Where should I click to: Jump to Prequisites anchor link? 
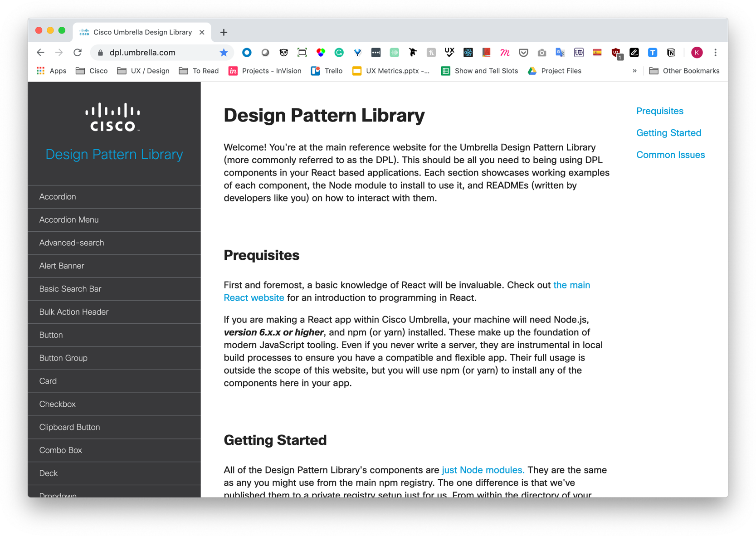(x=659, y=111)
